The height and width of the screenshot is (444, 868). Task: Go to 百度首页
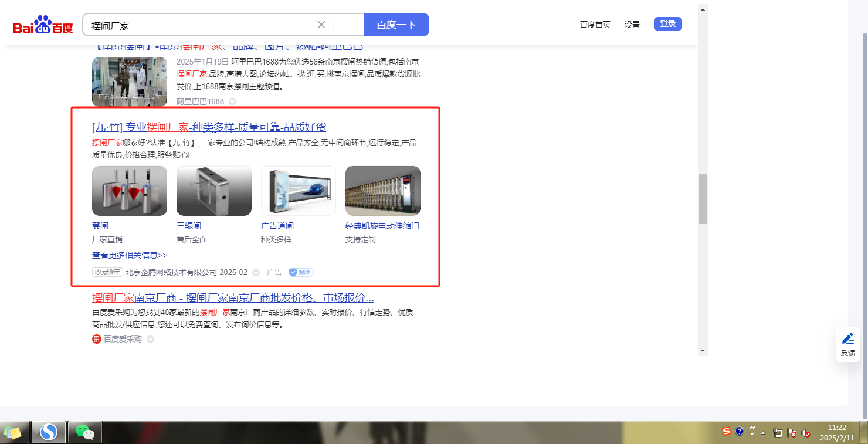click(595, 25)
